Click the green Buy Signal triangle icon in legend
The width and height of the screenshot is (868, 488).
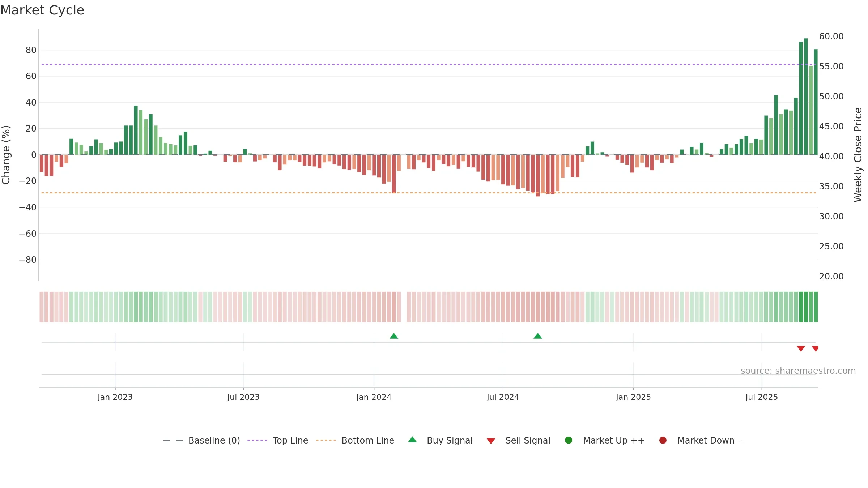[x=412, y=440]
